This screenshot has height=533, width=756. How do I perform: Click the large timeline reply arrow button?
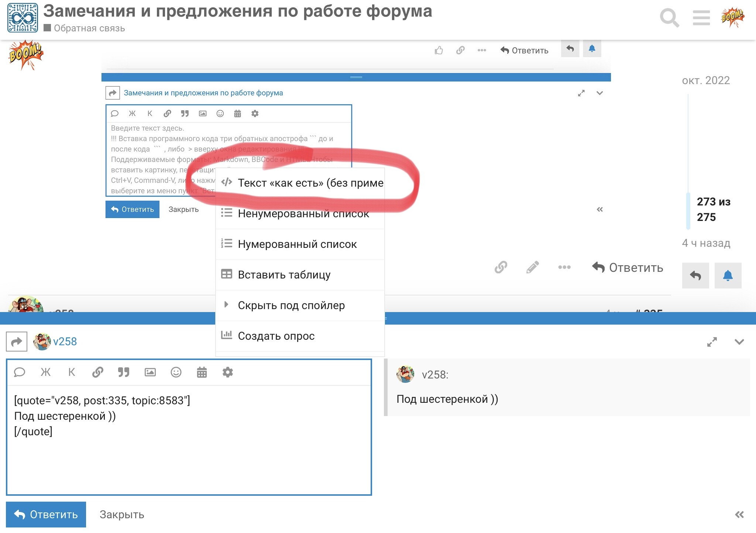[695, 276]
